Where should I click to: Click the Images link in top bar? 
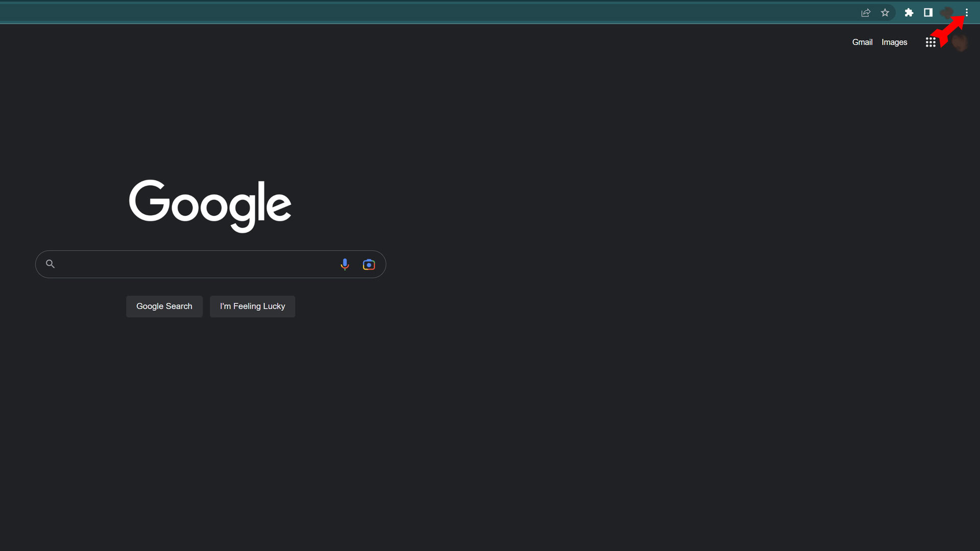click(895, 42)
